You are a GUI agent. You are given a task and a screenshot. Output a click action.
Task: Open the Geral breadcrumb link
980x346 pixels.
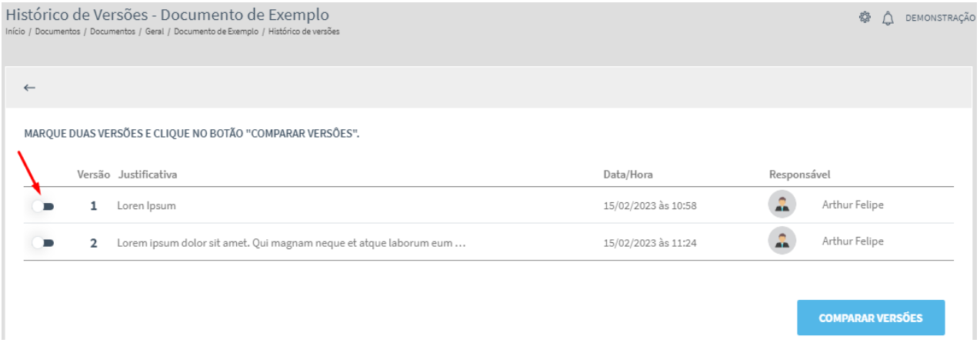pos(155,32)
